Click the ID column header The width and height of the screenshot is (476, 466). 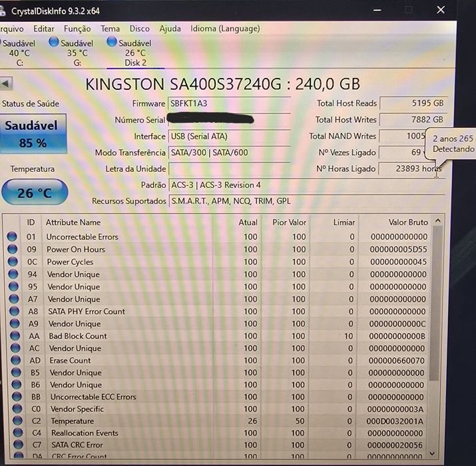tap(31, 222)
